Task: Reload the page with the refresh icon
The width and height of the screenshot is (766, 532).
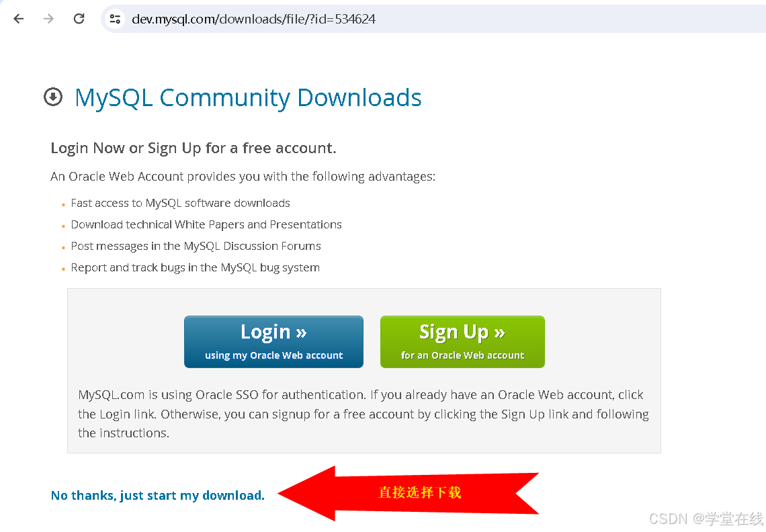Action: [x=79, y=19]
